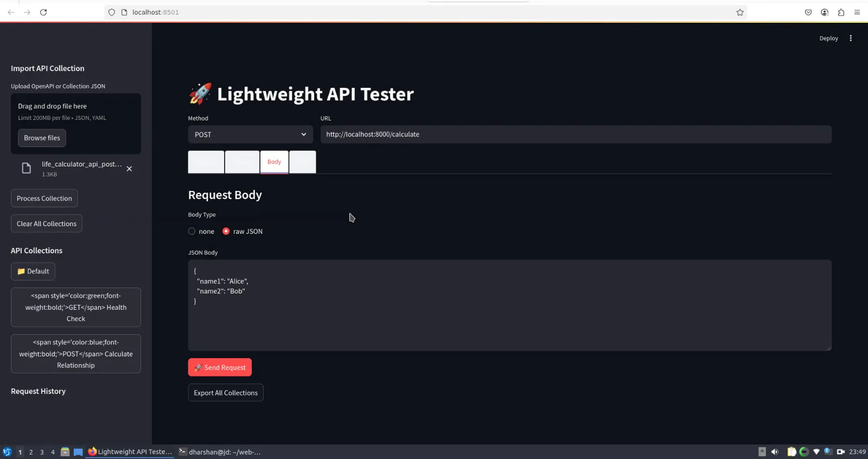Open the Pocket save icon
This screenshot has height=459, width=868.
[808, 12]
